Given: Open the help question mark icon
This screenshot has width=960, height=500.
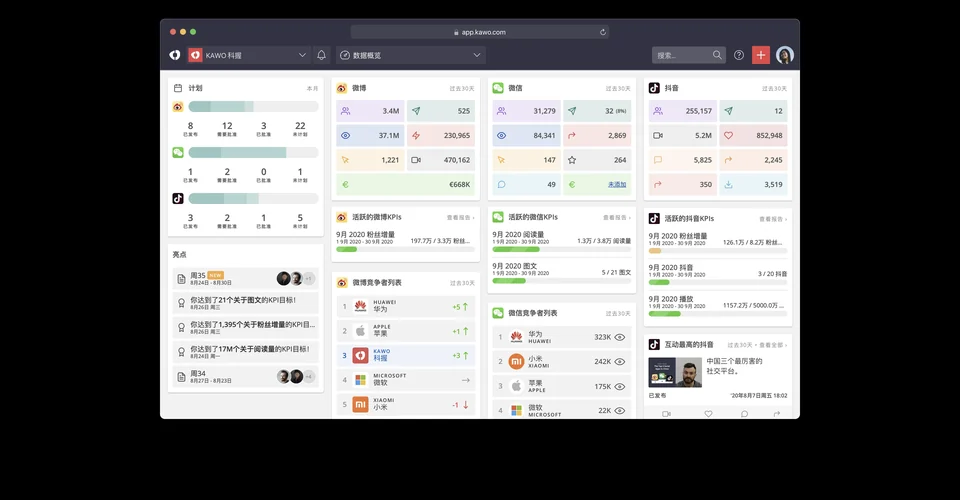Looking at the screenshot, I should coord(739,55).
